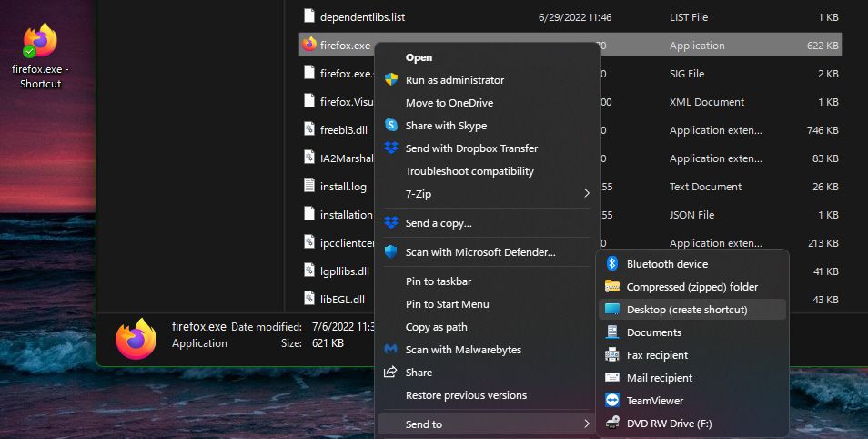Open the 7-Zip menu entry
Viewport: 868px width, 439px height.
coord(488,193)
